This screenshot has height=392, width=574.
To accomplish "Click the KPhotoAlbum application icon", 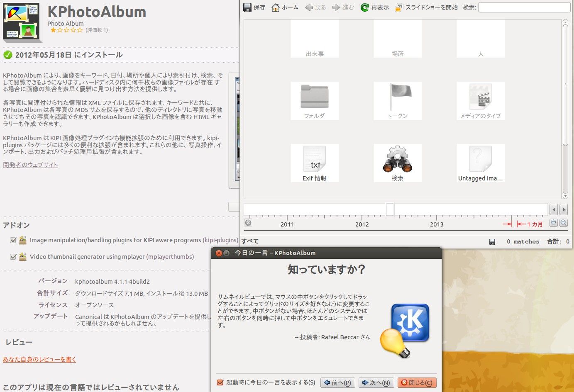I will pyautogui.click(x=22, y=22).
